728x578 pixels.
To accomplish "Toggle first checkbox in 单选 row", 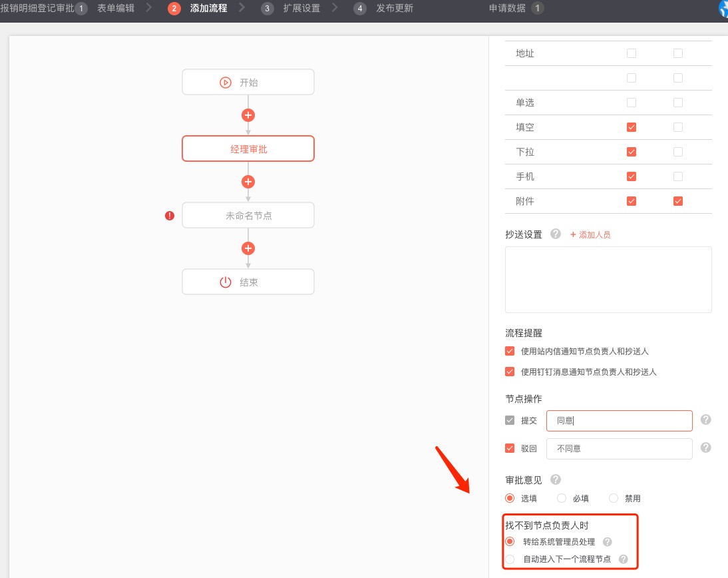I will click(632, 103).
